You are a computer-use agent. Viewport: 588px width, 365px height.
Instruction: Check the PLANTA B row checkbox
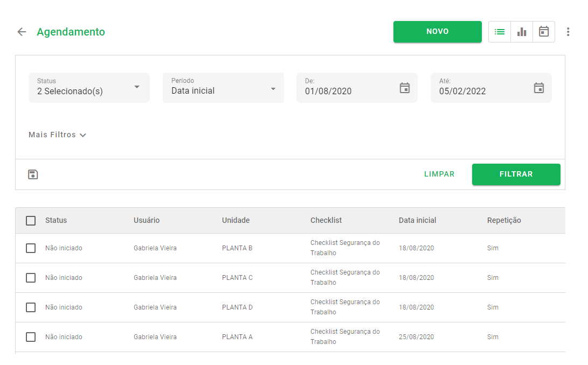click(31, 248)
